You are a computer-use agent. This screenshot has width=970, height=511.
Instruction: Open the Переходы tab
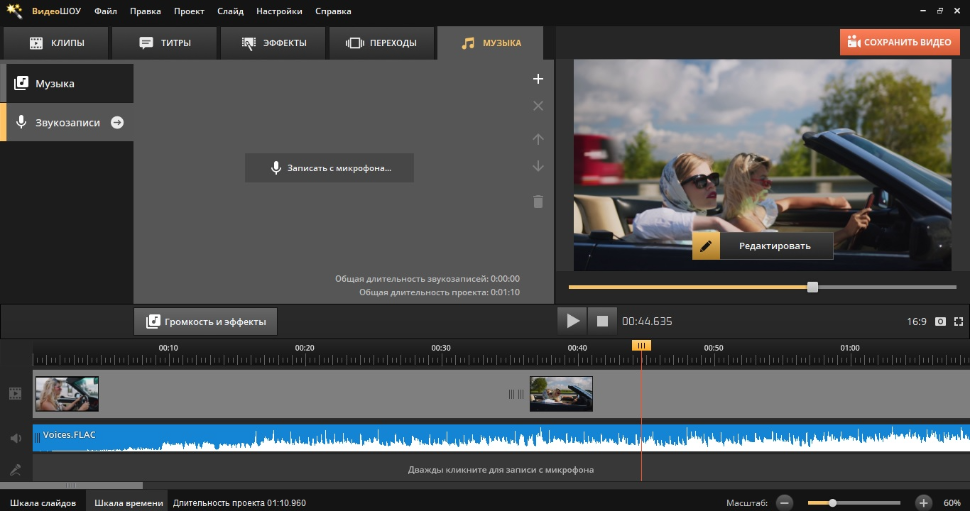click(381, 43)
